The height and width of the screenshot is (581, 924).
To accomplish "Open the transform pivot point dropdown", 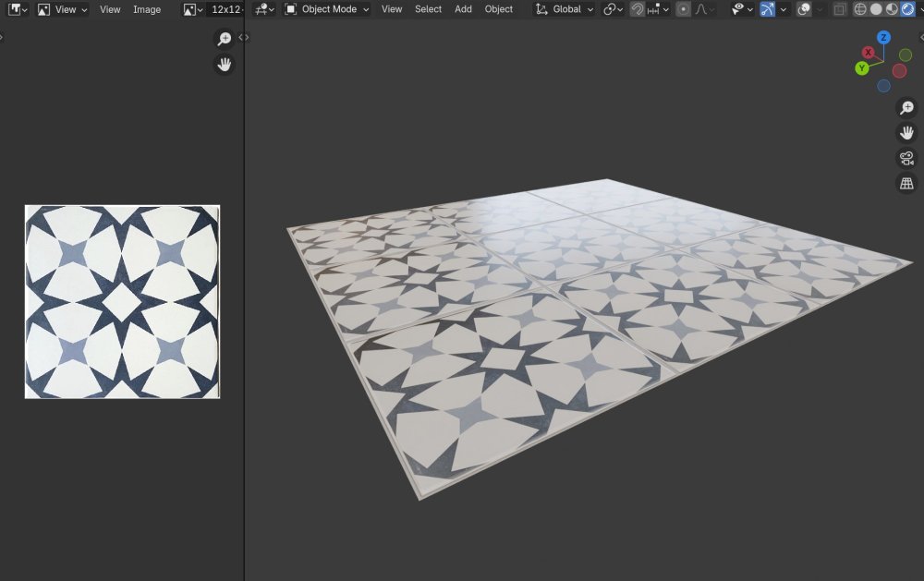I will click(x=613, y=9).
